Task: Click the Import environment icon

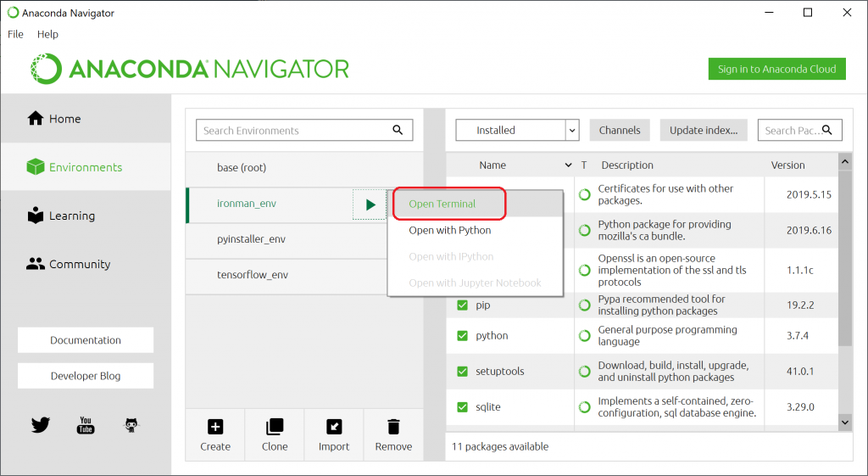Action: click(334, 427)
